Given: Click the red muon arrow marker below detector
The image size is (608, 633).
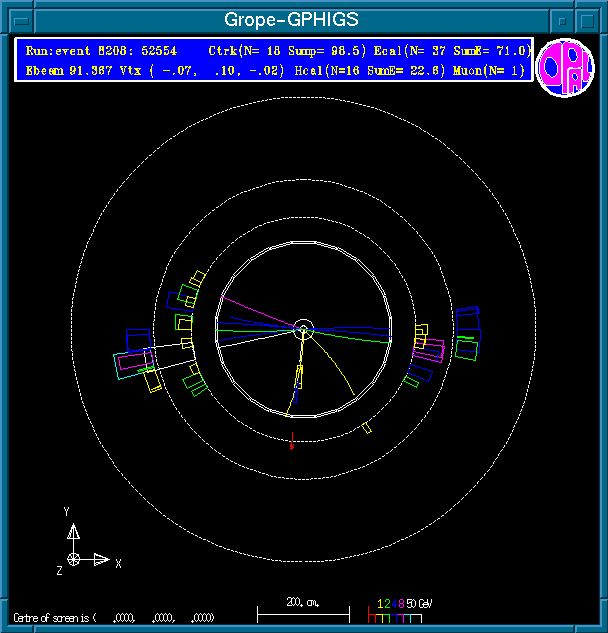Looking at the screenshot, I should [291, 441].
